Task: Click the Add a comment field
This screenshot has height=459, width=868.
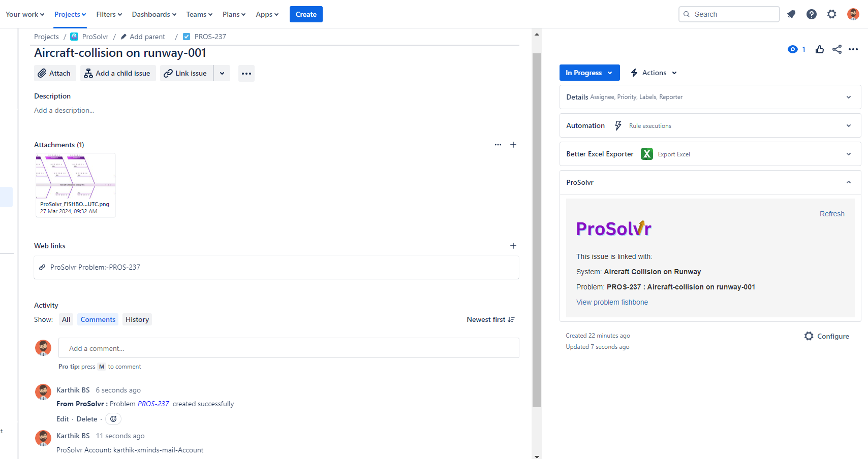Action: point(289,348)
